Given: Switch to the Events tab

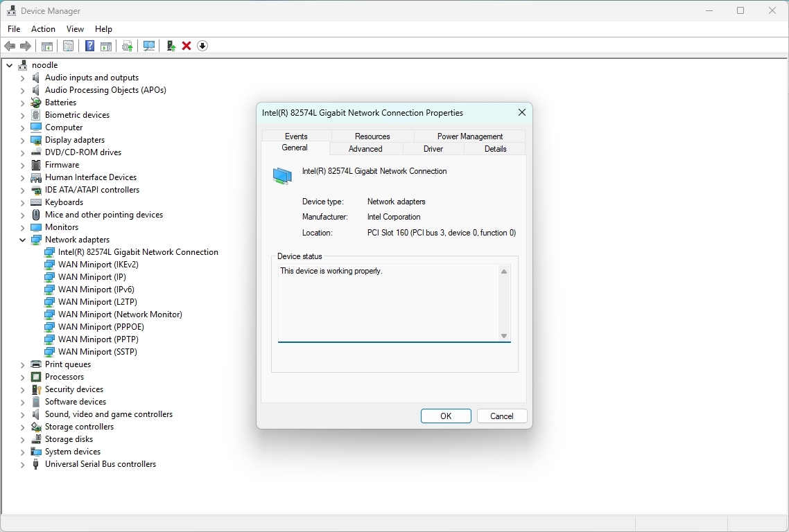Looking at the screenshot, I should click(296, 136).
